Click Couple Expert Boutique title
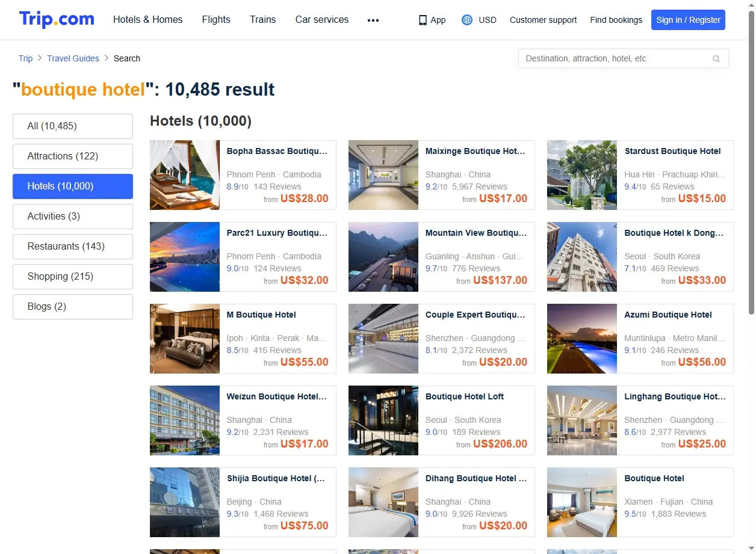This screenshot has width=756, height=554. (x=476, y=315)
